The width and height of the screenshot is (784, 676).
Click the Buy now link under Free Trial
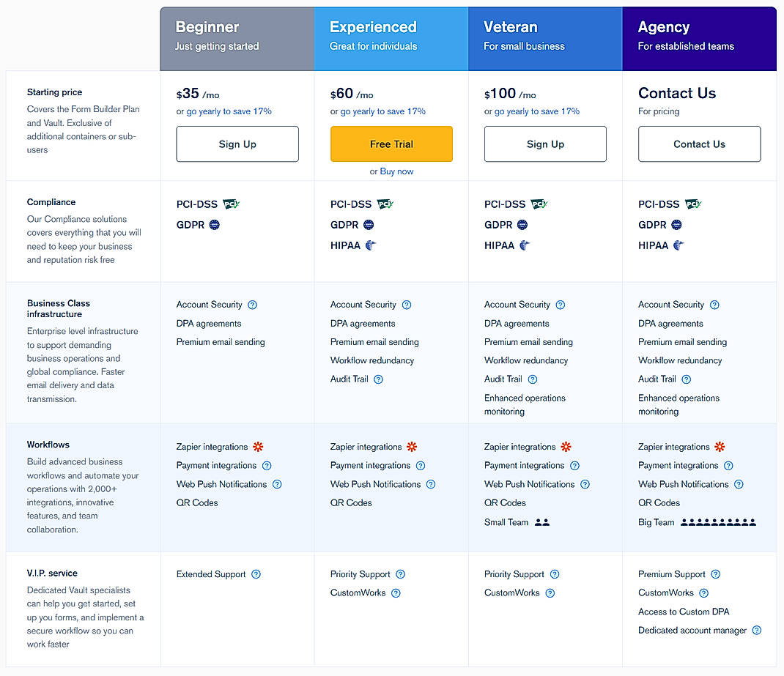396,171
